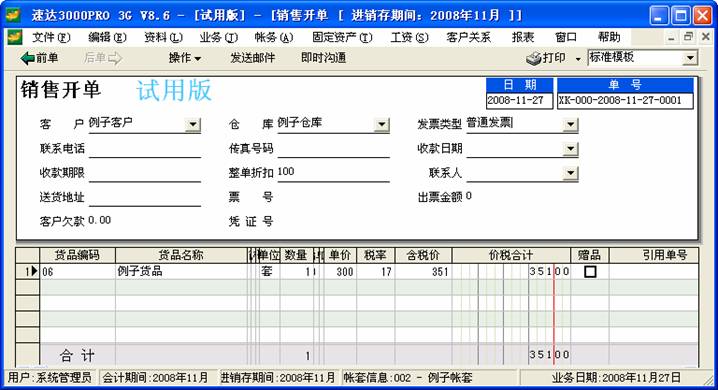Select the row 1 marker arrow
Screen dimensions: 718x390
point(31,271)
